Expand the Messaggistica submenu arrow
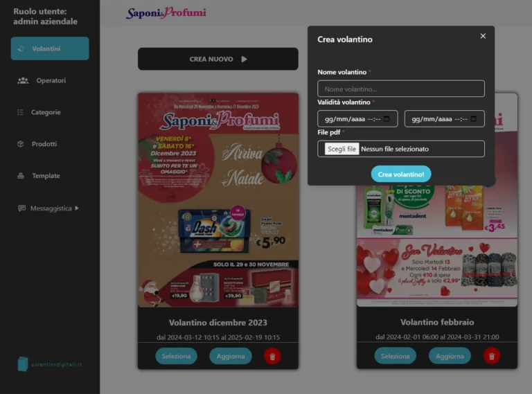 click(x=77, y=208)
